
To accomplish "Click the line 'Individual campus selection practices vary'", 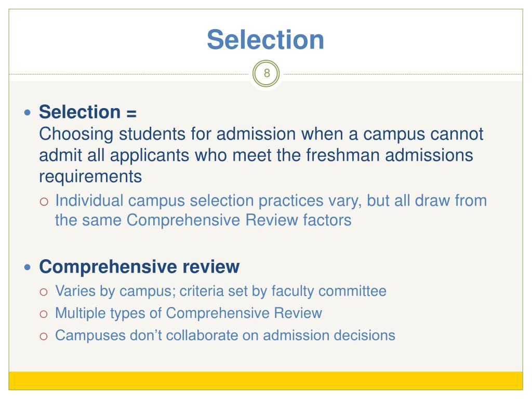I will click(x=271, y=201).
